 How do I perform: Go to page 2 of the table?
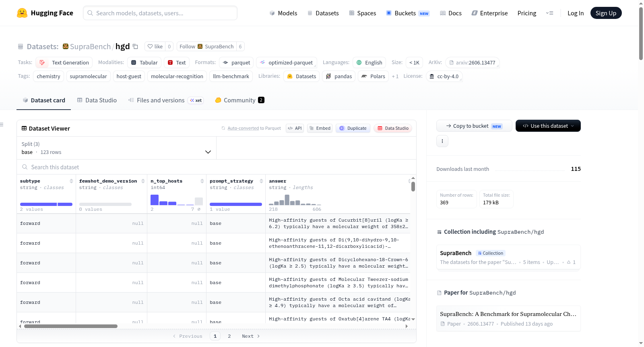coord(229,336)
